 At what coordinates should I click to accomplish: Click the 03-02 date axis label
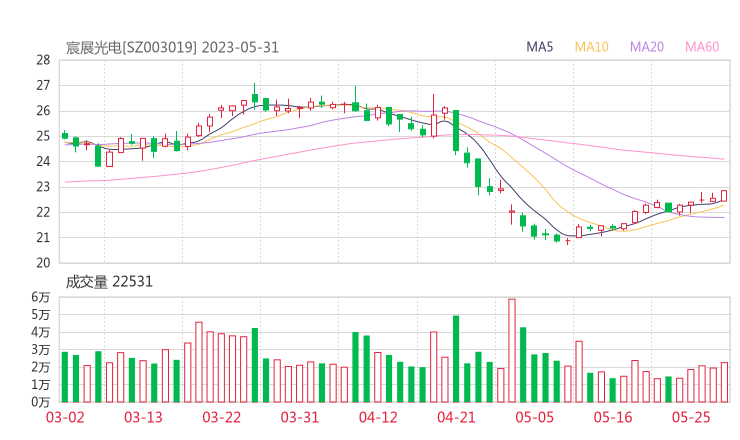[65, 417]
